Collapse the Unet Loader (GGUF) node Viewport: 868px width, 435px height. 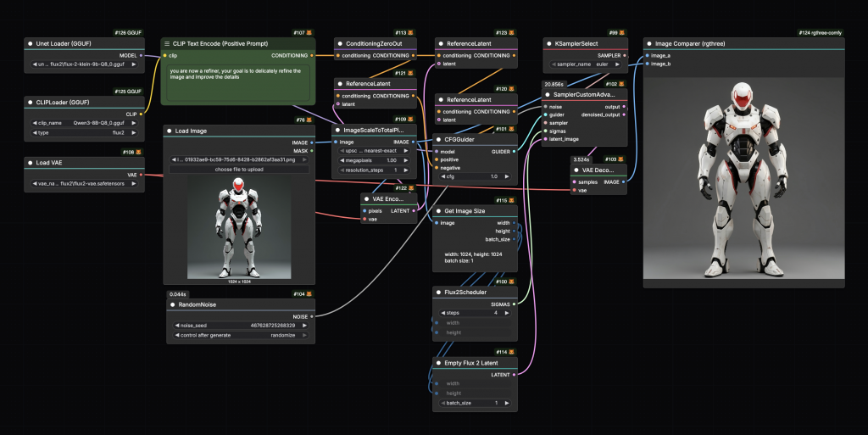click(31, 43)
